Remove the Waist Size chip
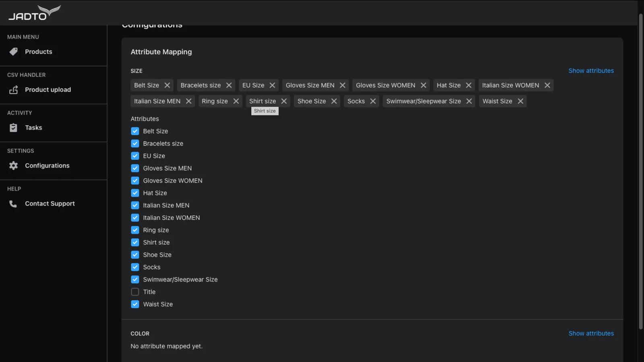Screen dimensions: 644x362 click(x=520, y=101)
